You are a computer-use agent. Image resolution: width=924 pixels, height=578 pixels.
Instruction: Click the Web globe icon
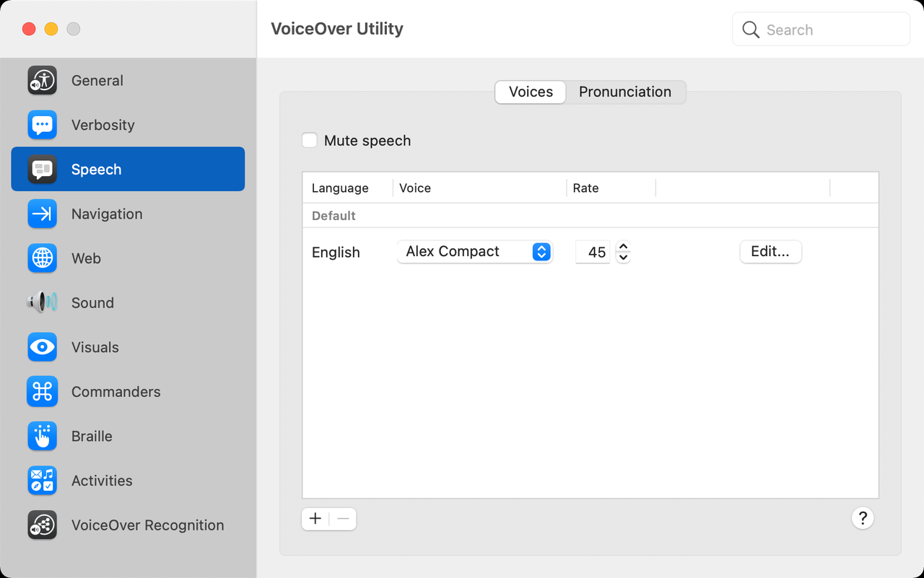[x=43, y=258]
